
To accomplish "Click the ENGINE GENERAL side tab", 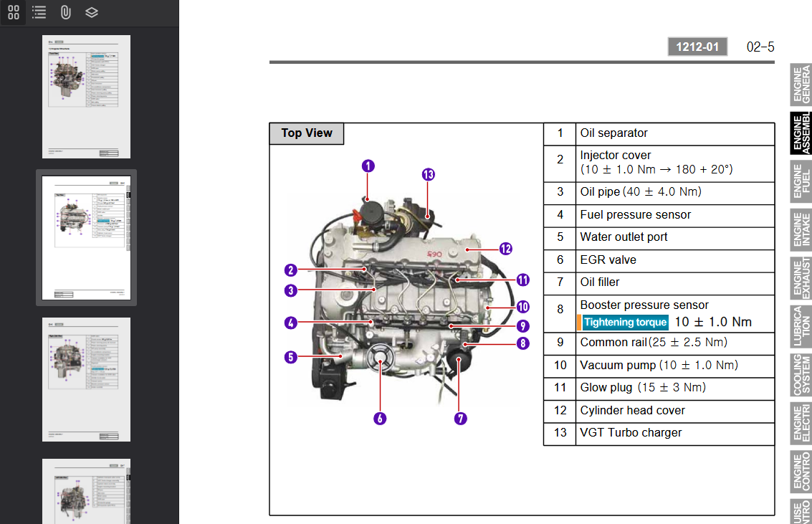I will point(801,84).
